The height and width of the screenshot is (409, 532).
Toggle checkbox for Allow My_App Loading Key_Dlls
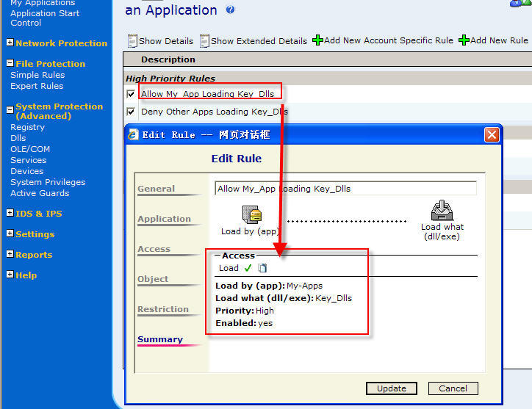(131, 93)
